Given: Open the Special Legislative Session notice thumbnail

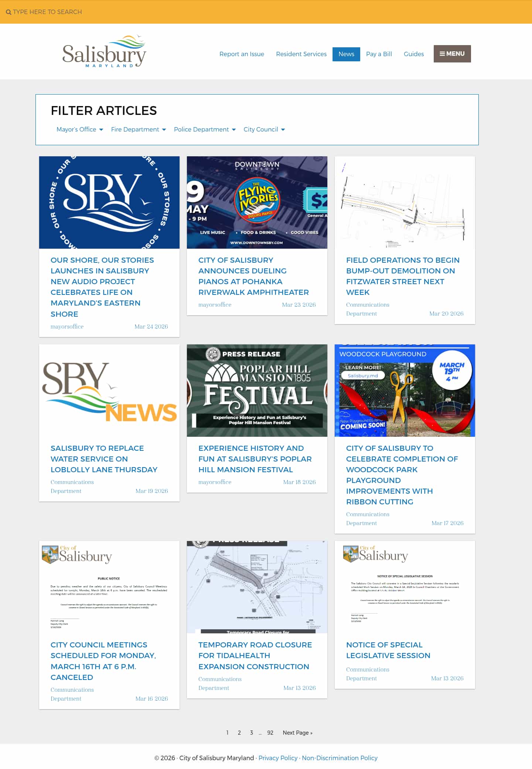Looking at the screenshot, I should click(x=405, y=587).
